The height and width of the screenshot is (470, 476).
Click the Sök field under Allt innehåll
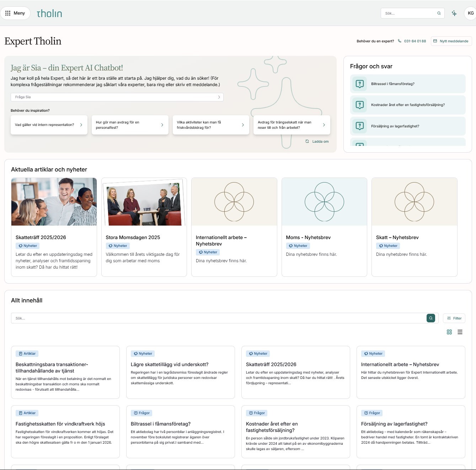click(142, 318)
